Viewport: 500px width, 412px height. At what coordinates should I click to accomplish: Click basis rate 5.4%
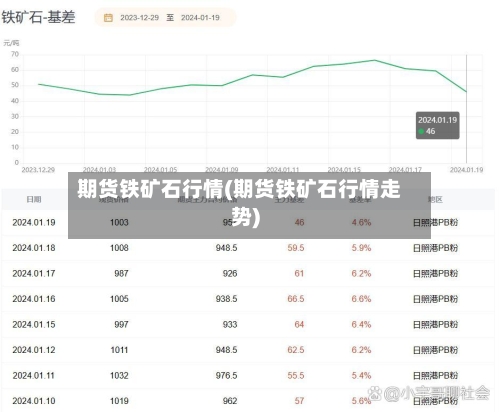[361, 376]
